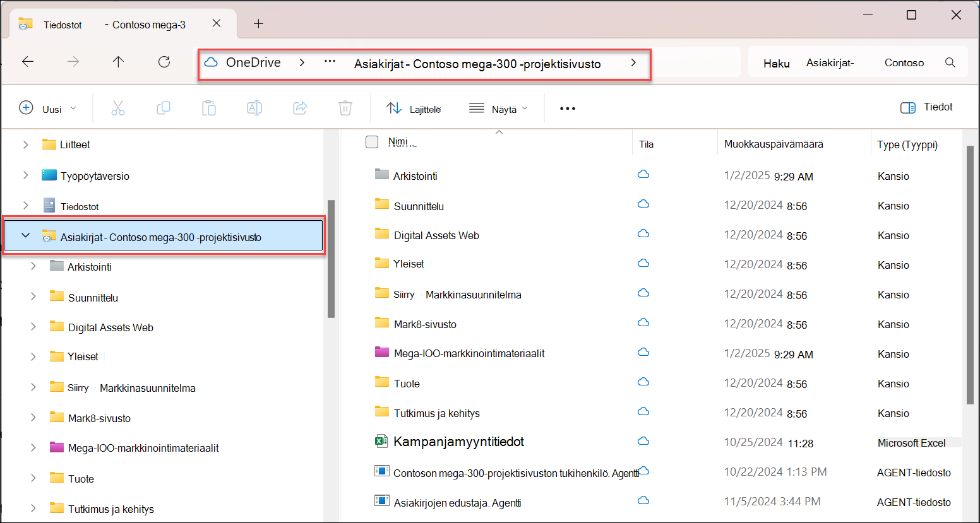Click agent file icon of Asiakirjojen edustaja
980x523 pixels.
tap(381, 501)
